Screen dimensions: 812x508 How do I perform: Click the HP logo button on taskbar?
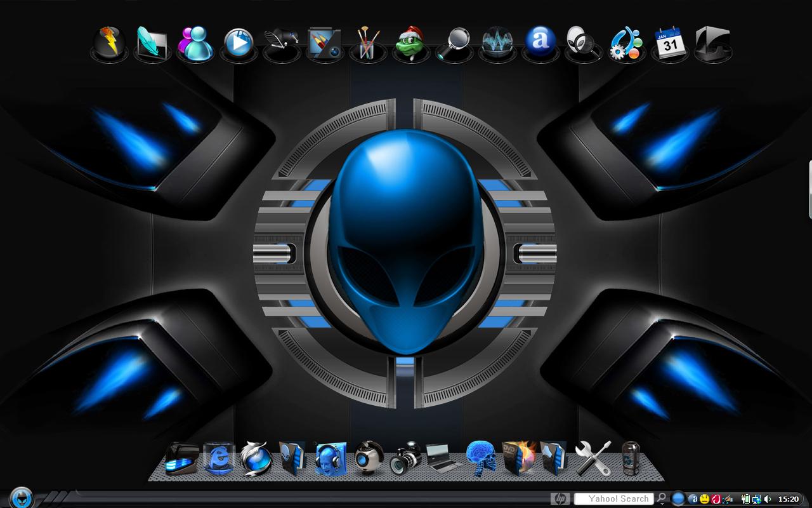(x=560, y=498)
